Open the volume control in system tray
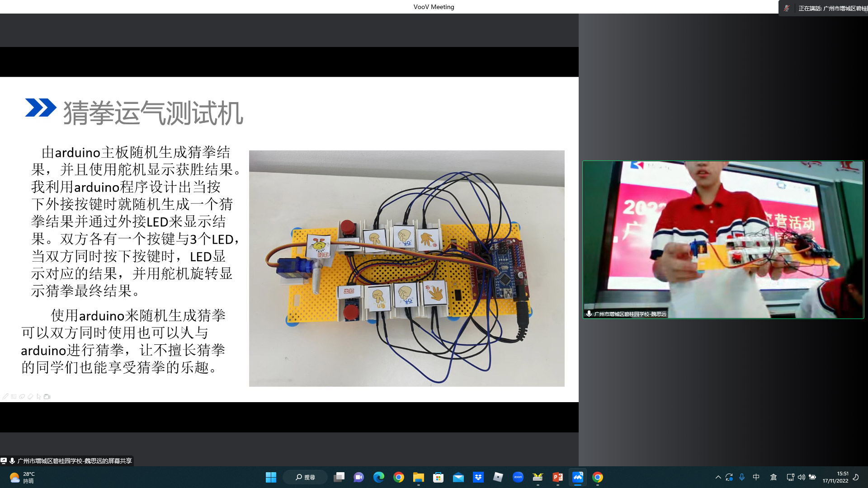This screenshot has width=868, height=488. (802, 477)
